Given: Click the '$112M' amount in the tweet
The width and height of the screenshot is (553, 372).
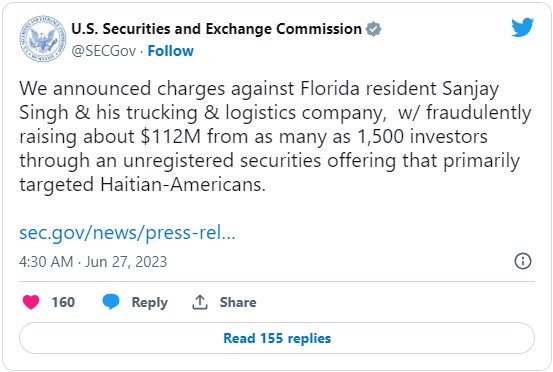Looking at the screenshot, I should tap(171, 136).
